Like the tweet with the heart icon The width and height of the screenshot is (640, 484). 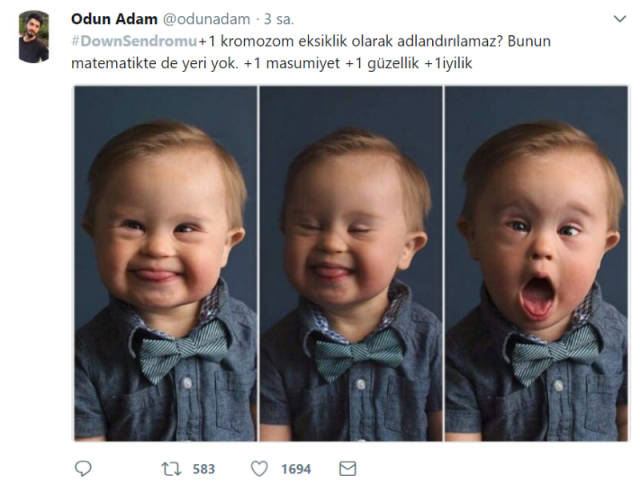click(x=259, y=468)
